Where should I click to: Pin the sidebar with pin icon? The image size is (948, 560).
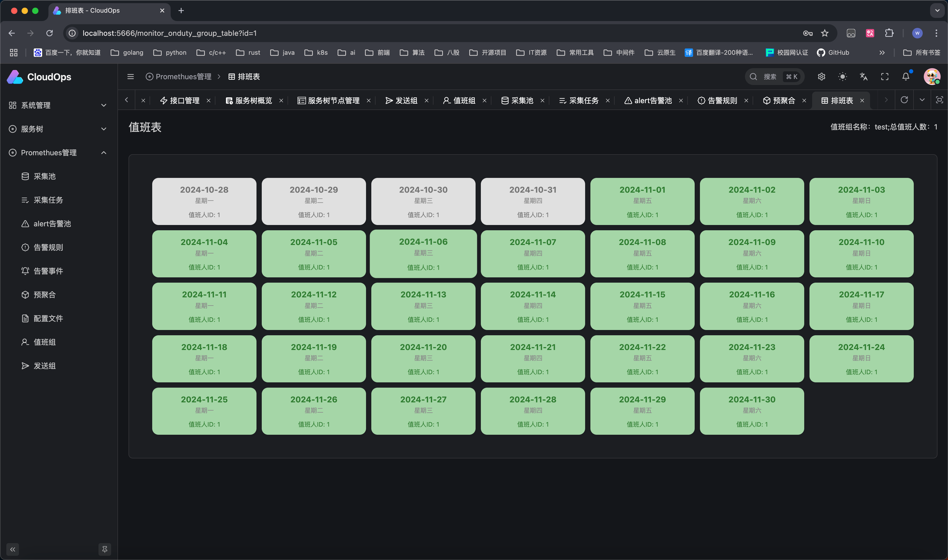click(105, 549)
